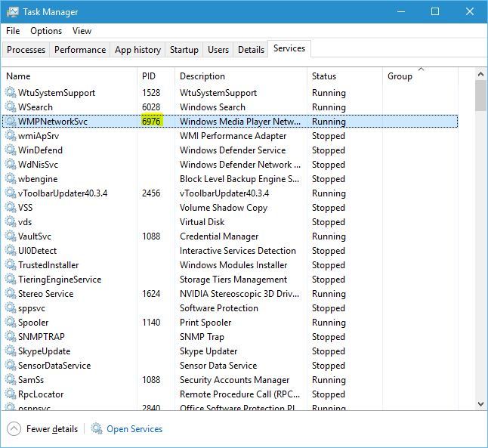The width and height of the screenshot is (488, 448).
Task: Click the Print Spooler description
Action: pos(205,323)
